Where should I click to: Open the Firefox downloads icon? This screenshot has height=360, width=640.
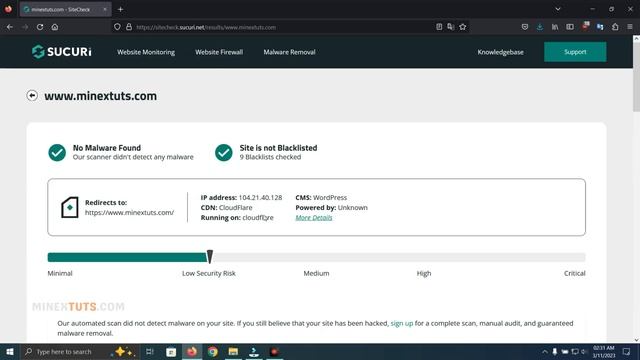pyautogui.click(x=540, y=27)
